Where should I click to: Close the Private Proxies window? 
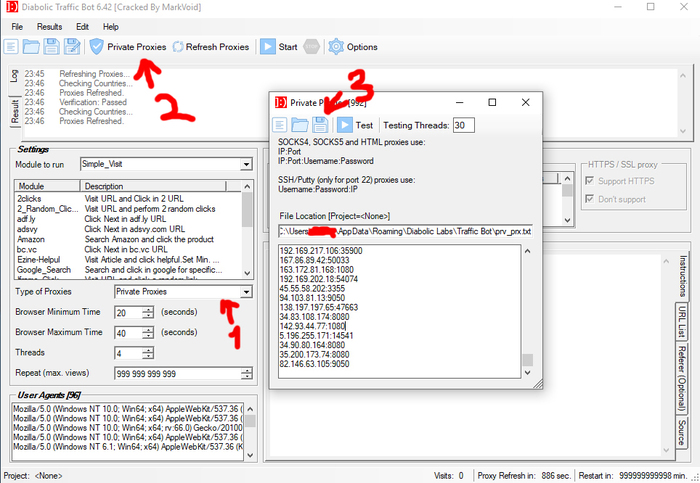(525, 103)
